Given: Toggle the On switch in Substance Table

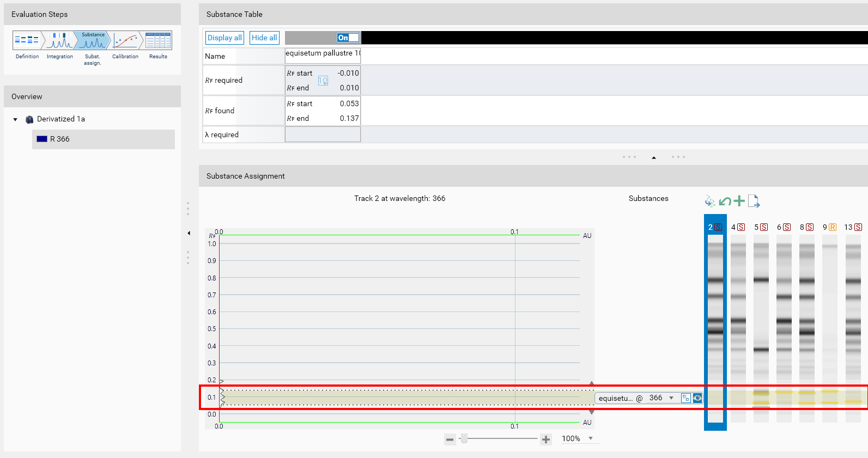Looking at the screenshot, I should [348, 38].
